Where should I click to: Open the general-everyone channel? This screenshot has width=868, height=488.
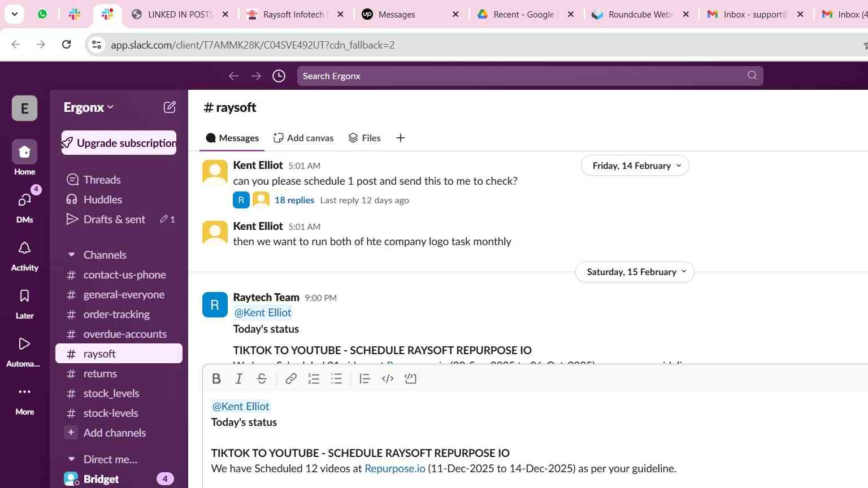[x=119, y=294]
